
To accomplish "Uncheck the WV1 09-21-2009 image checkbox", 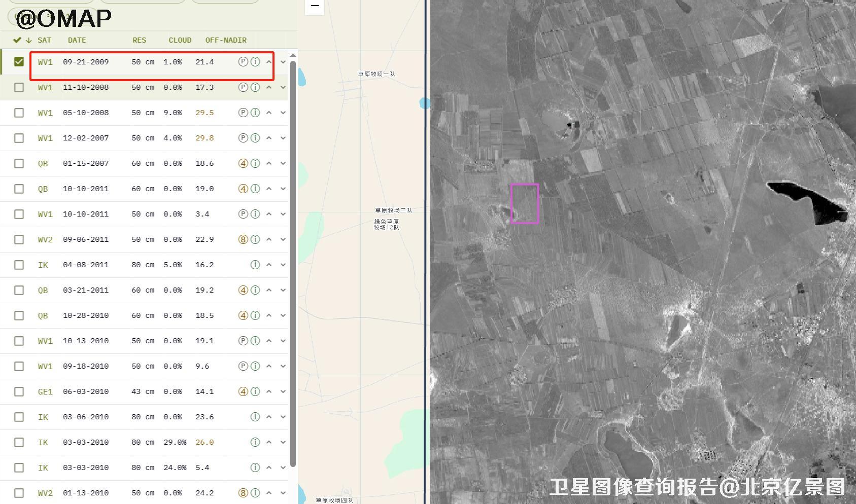I will tap(19, 62).
